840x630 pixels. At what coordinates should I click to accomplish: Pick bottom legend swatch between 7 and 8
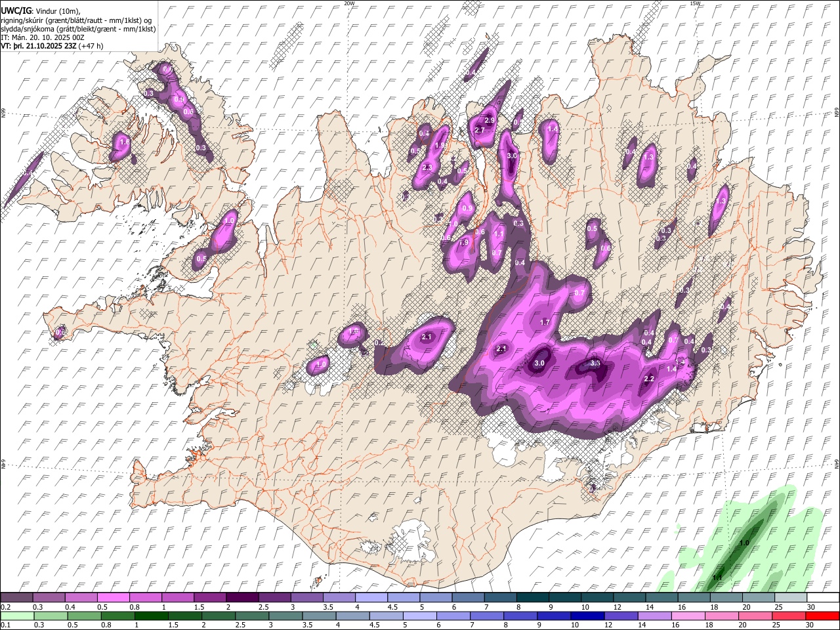tap(486, 616)
